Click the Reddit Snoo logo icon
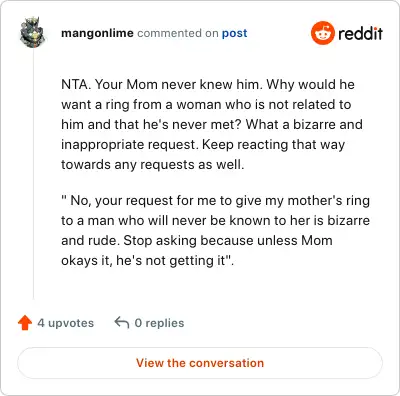The height and width of the screenshot is (396, 400). (322, 33)
